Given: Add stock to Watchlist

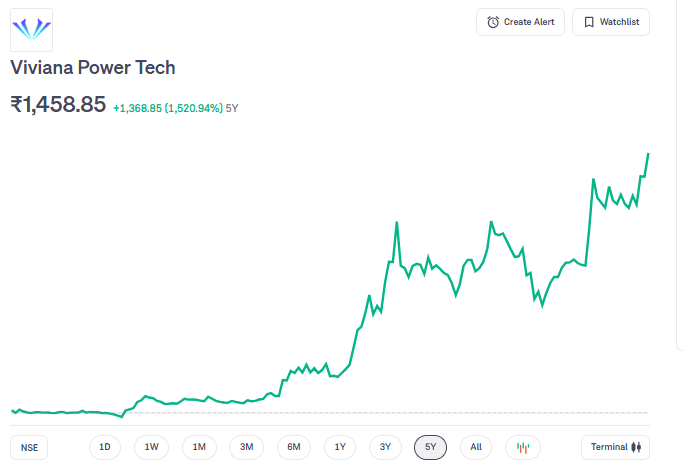Looking at the screenshot, I should click(611, 22).
